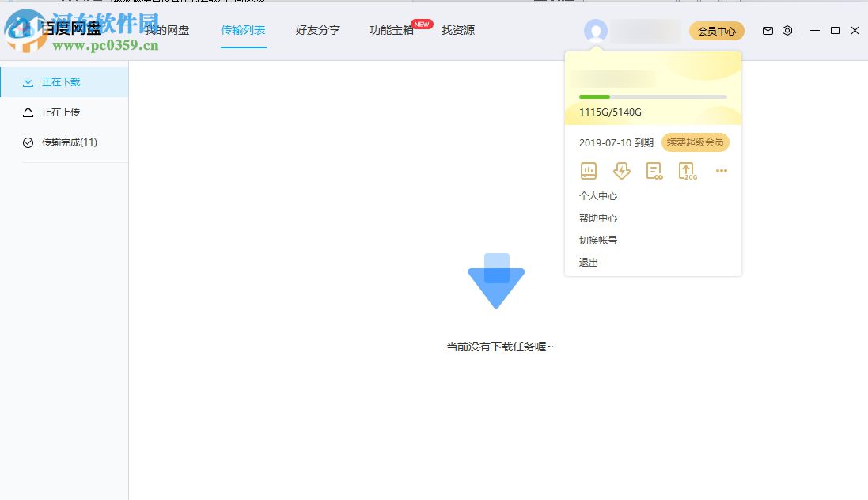Expand the more privileges ellipsis icon

[x=721, y=170]
